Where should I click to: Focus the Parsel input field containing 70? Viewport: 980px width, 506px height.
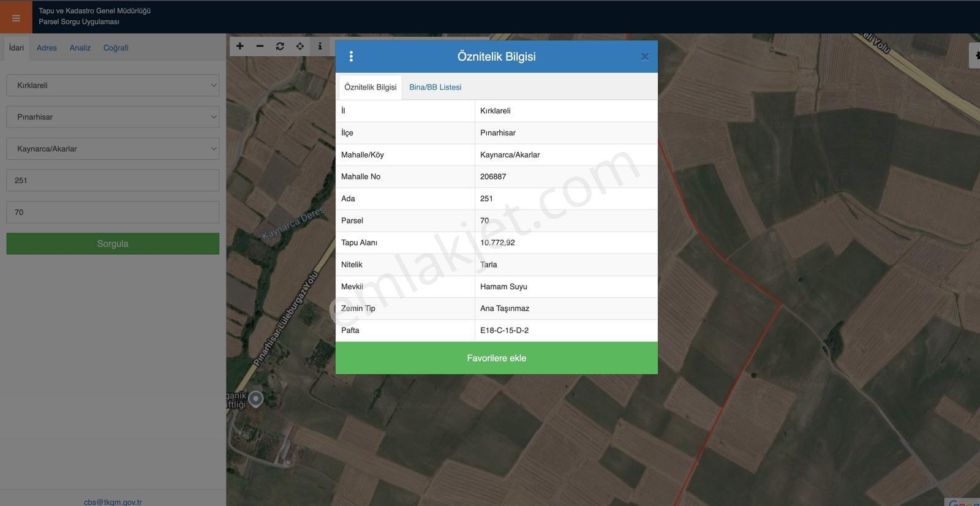pos(113,213)
